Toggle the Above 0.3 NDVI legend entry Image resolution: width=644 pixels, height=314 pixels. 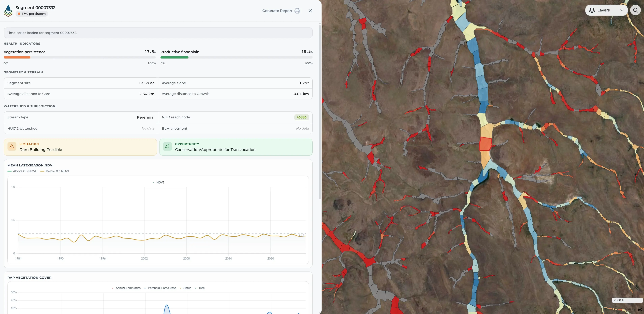(22, 171)
